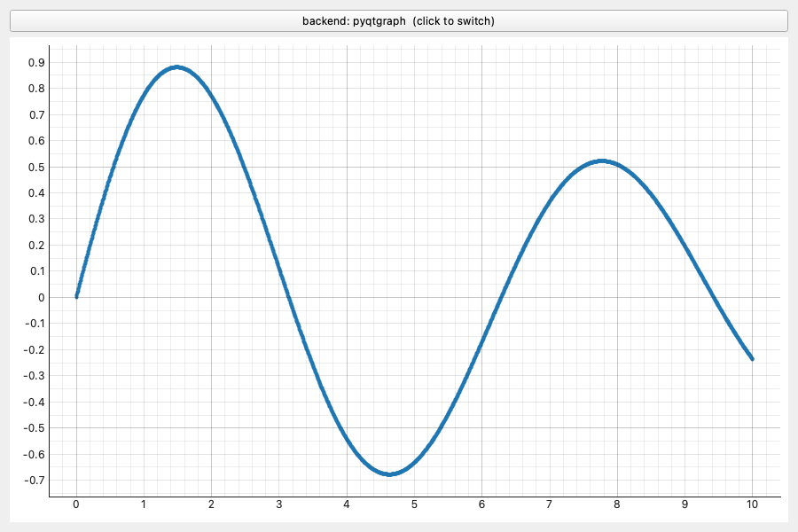The image size is (798, 532).
Task: Click the y-axis tick label -0.7
Action: pyautogui.click(x=34, y=480)
